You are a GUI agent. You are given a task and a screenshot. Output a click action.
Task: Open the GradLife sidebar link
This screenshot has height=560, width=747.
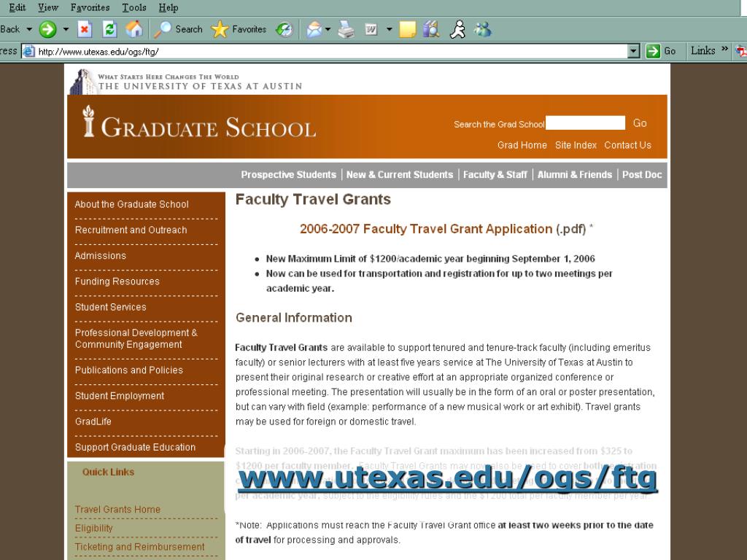93,421
